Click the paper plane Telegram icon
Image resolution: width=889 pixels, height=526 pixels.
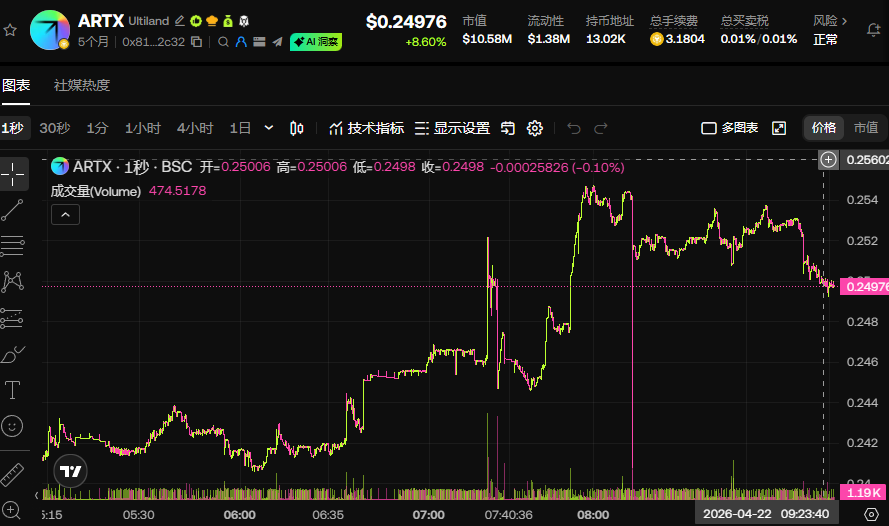click(x=277, y=42)
